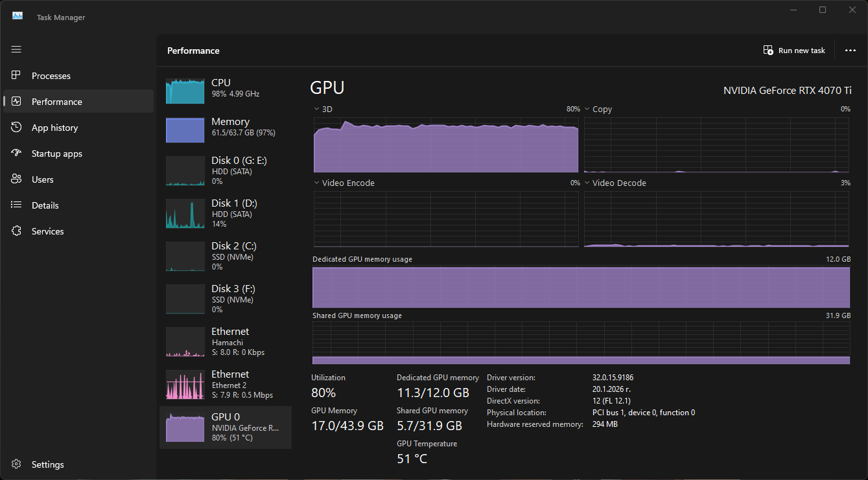
Task: Select CPU in the performance list
Action: click(x=225, y=88)
